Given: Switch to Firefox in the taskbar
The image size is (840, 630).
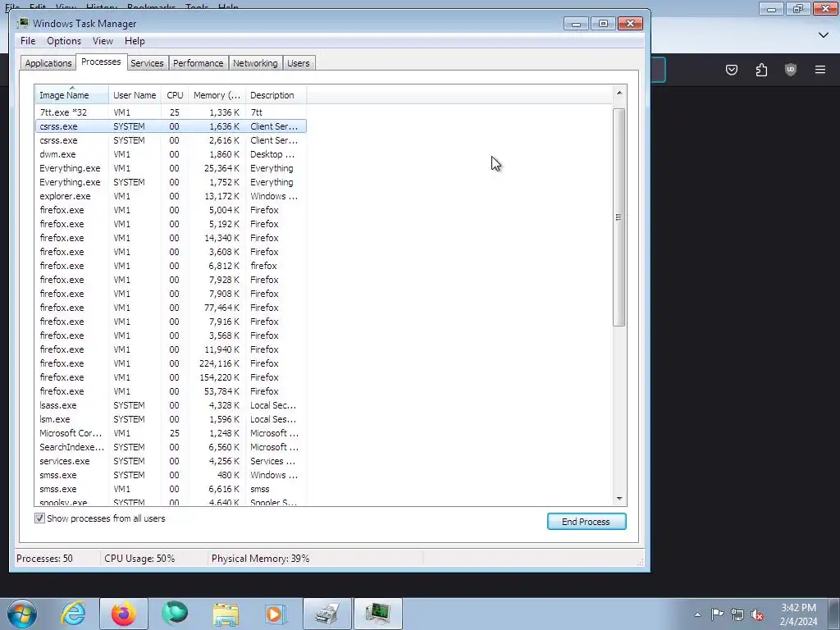Looking at the screenshot, I should click(124, 614).
